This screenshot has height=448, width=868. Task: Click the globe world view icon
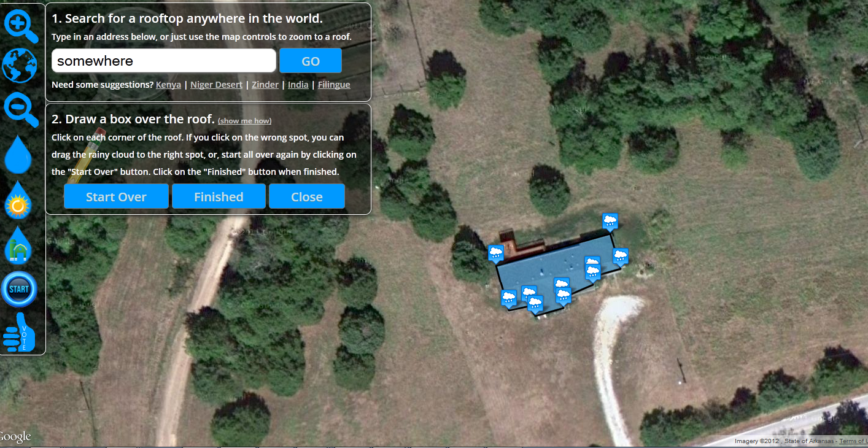[20, 66]
